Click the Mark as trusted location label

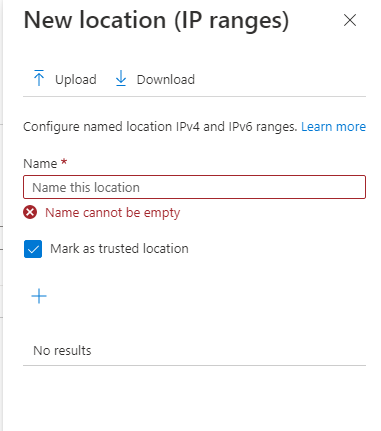[x=119, y=249]
